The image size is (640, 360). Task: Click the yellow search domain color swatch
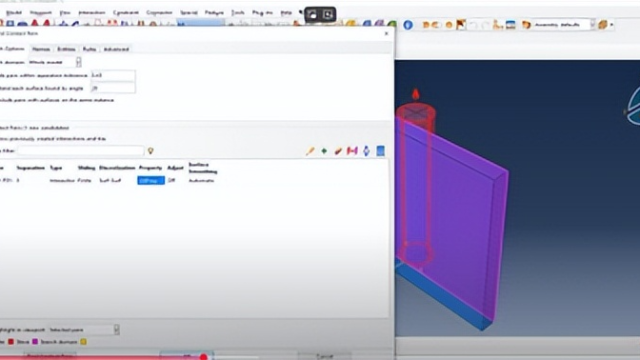coord(83,342)
